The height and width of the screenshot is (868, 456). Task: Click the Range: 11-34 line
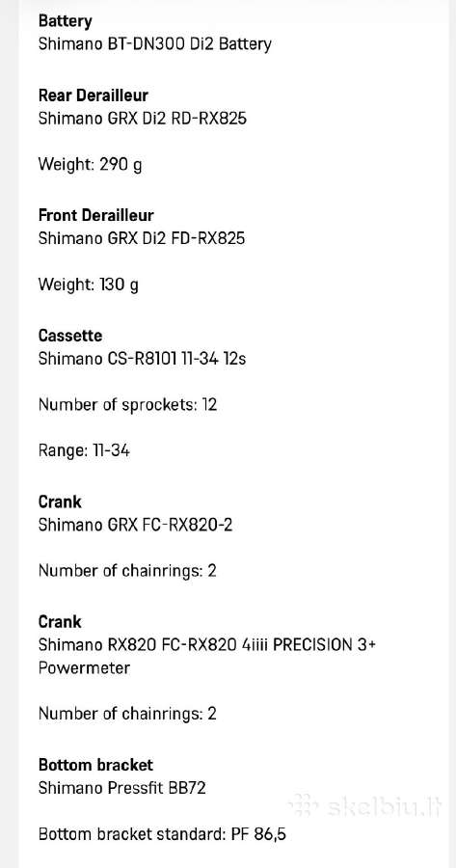[x=84, y=450]
